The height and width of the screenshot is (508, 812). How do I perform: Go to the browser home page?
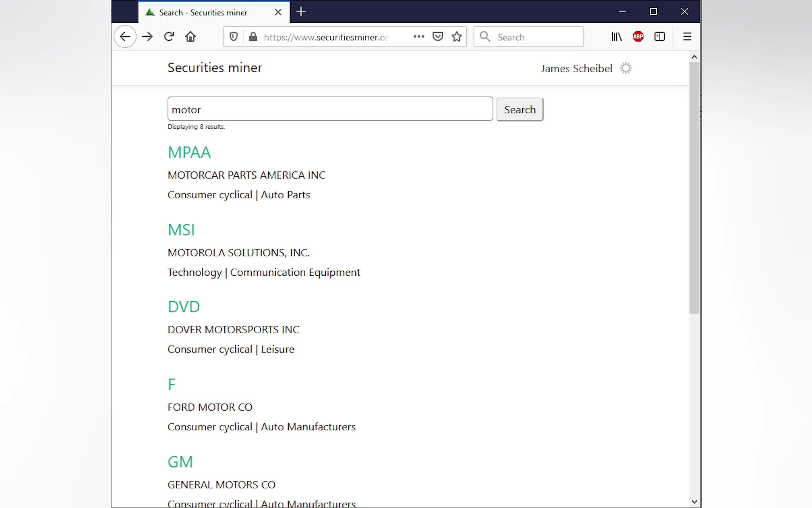pyautogui.click(x=190, y=36)
